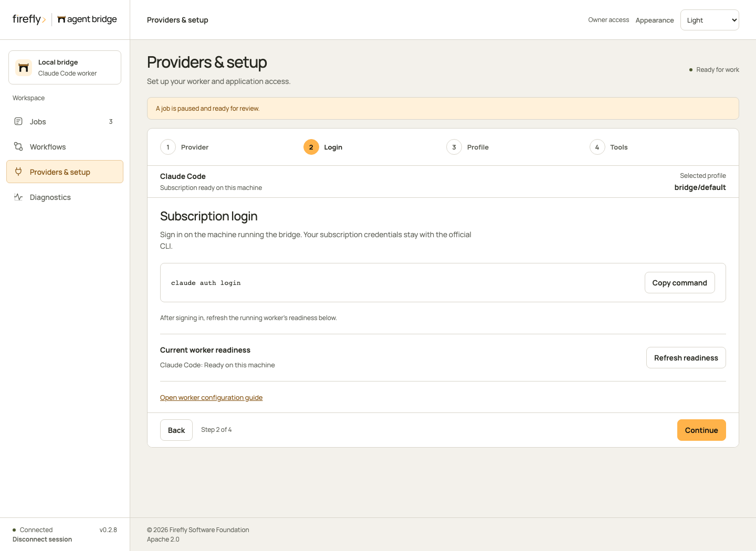Select the Local bridge worker card
This screenshot has width=756, height=551.
(x=65, y=67)
